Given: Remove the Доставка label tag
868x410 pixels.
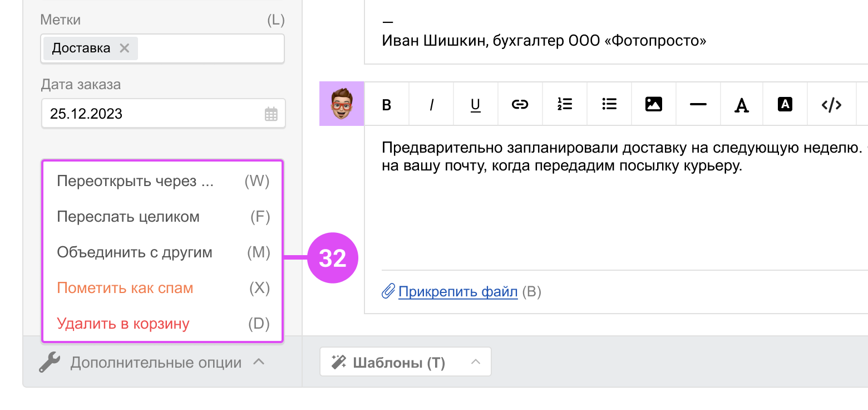Looking at the screenshot, I should click(x=125, y=48).
